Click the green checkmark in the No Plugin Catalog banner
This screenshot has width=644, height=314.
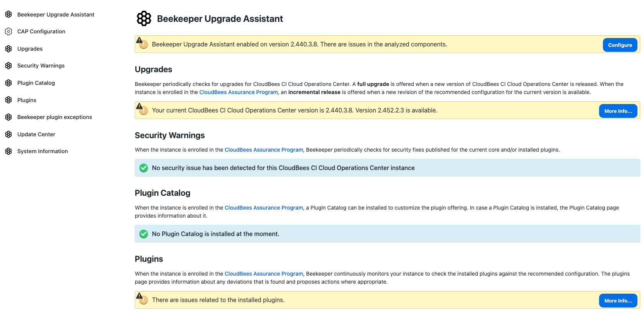(x=144, y=234)
